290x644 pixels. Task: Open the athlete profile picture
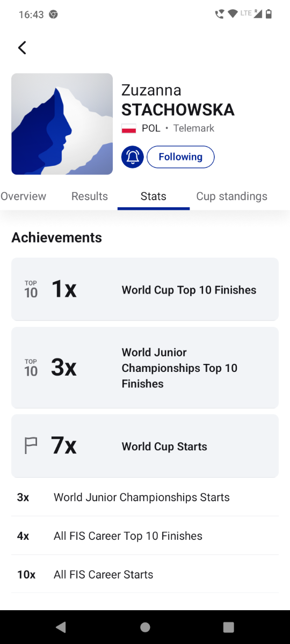coord(62,124)
